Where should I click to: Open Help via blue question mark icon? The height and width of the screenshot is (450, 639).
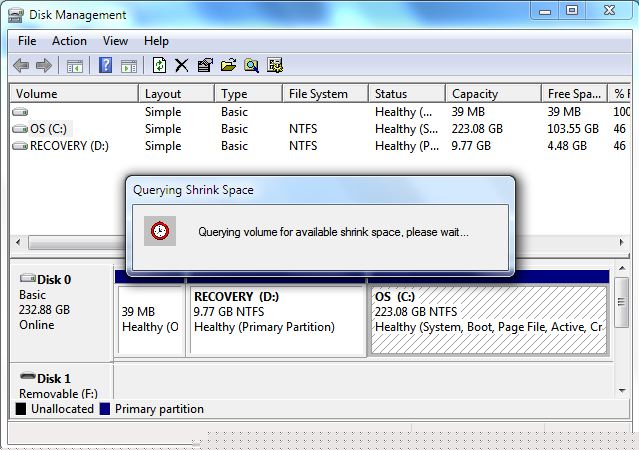[106, 65]
